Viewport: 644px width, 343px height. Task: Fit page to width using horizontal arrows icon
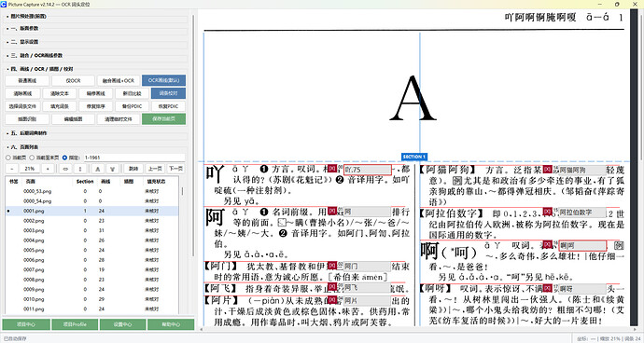coord(65,169)
